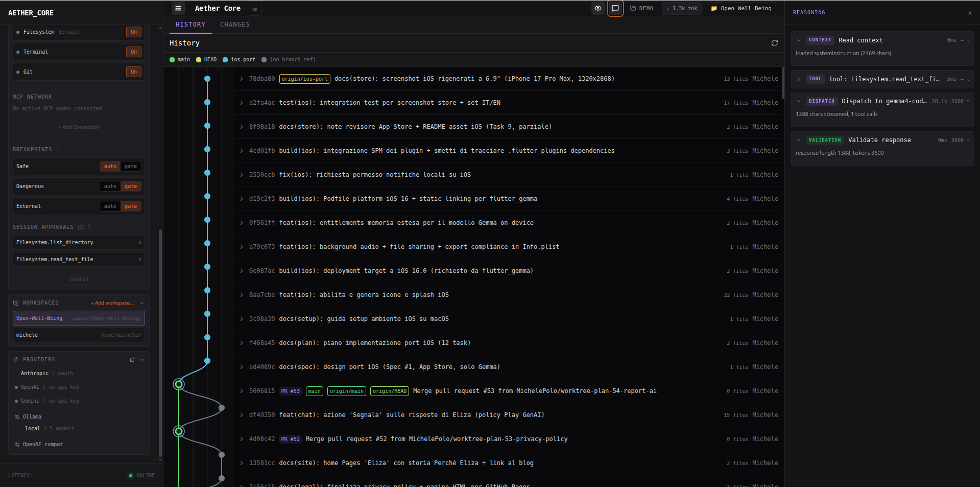Toggle the eye visibility icon in top bar
This screenshot has width=980, height=487.
coord(597,8)
